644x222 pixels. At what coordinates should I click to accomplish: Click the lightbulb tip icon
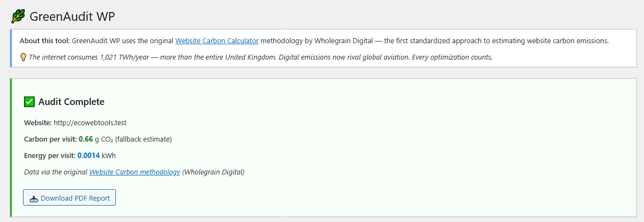24,57
